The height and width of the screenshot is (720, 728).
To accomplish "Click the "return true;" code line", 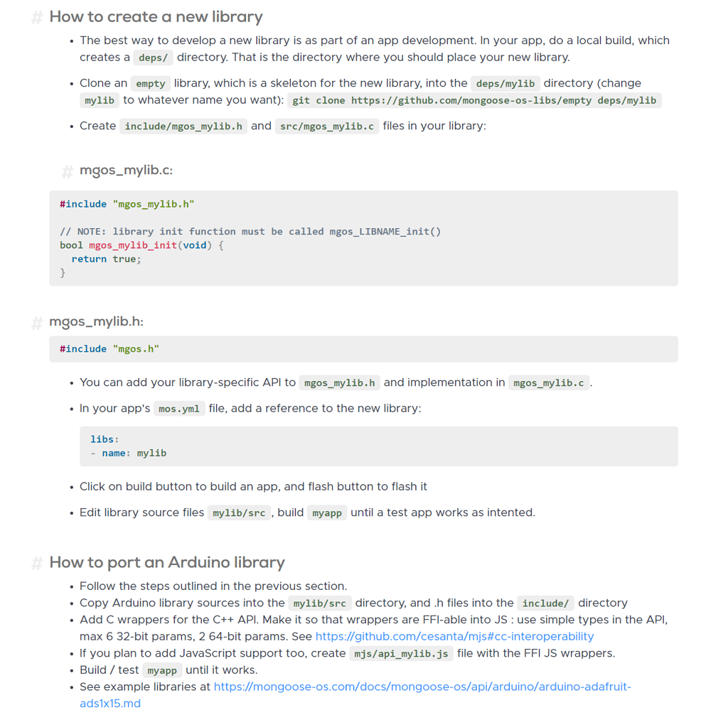I will click(x=106, y=259).
